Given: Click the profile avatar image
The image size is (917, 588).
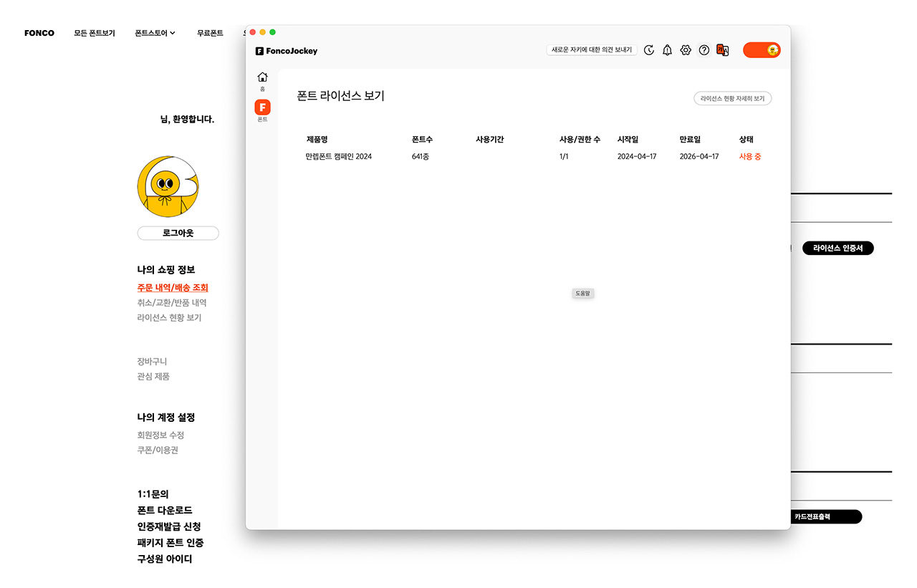Looking at the screenshot, I should 168,186.
